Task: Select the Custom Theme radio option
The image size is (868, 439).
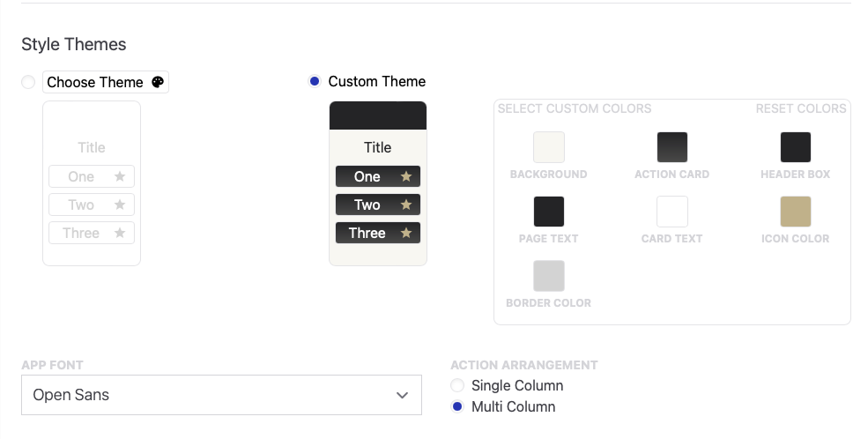Action: tap(315, 81)
